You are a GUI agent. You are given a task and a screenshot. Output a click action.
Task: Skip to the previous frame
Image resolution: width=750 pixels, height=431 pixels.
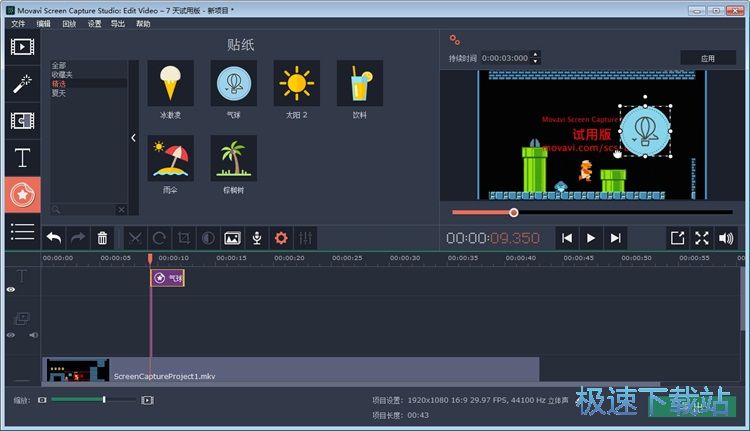[x=567, y=238]
